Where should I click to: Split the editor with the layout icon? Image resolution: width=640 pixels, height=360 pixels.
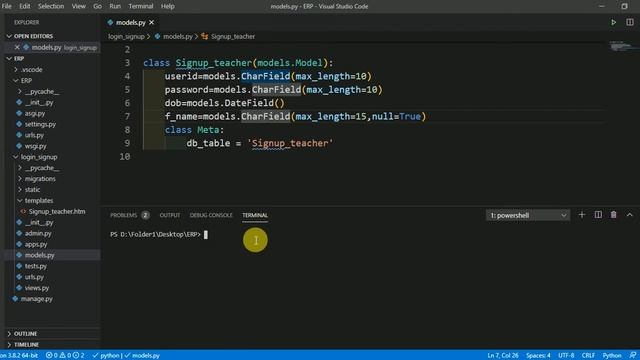(630, 22)
